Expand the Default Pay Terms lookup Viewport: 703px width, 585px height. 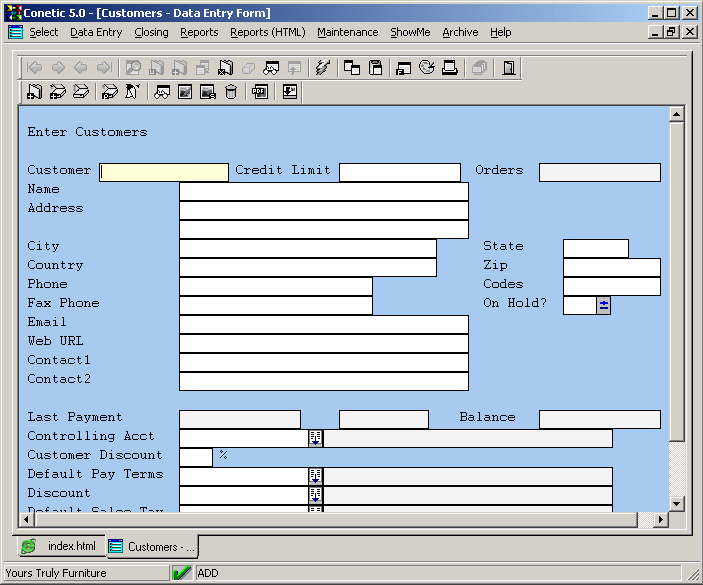click(315, 476)
